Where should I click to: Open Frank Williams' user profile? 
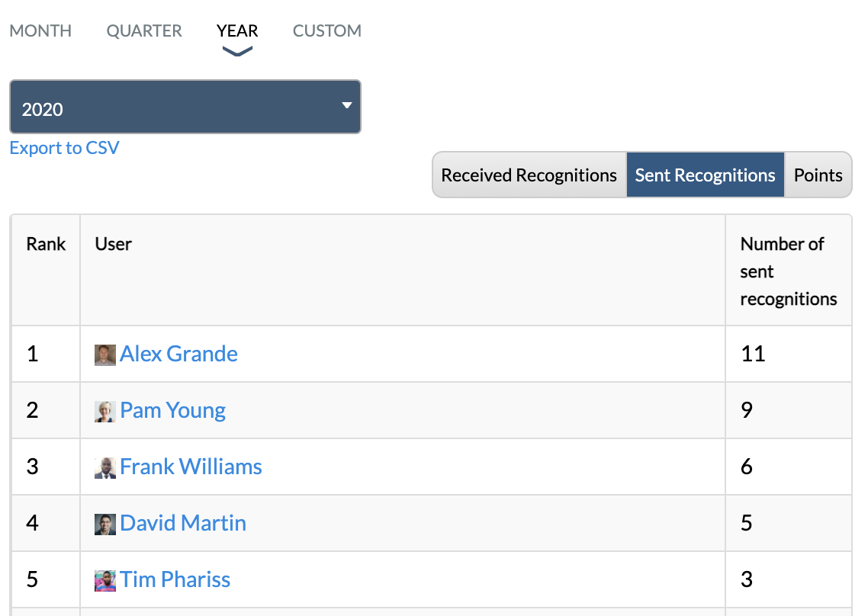191,467
